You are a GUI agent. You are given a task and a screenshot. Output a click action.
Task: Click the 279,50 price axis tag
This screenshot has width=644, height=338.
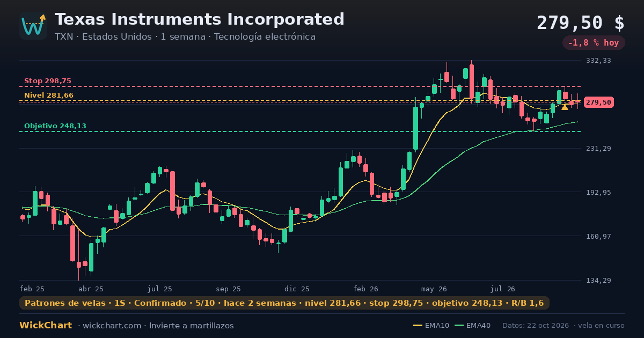point(598,102)
